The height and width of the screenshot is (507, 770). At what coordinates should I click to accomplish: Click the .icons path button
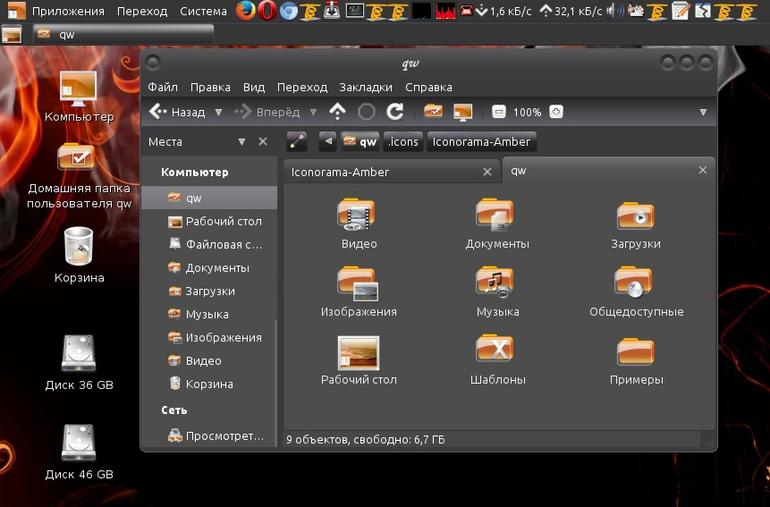pos(403,141)
